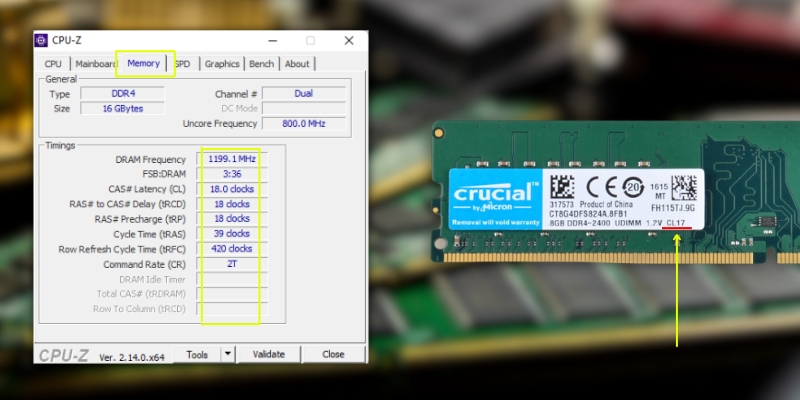Click the Size field showing 16 GBytes
The width and height of the screenshot is (800, 400).
coord(123,109)
